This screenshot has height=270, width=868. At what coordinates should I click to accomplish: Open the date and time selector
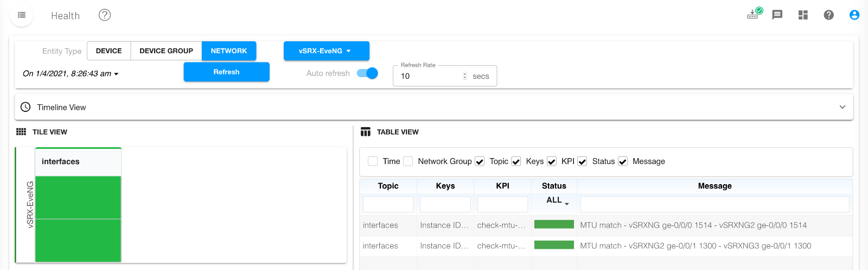pyautogui.click(x=71, y=74)
